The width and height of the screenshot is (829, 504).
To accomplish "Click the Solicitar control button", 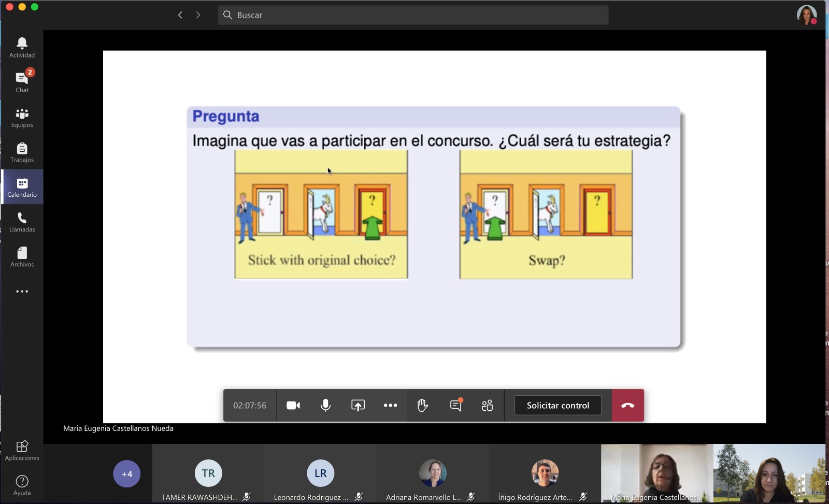I will 558,406.
